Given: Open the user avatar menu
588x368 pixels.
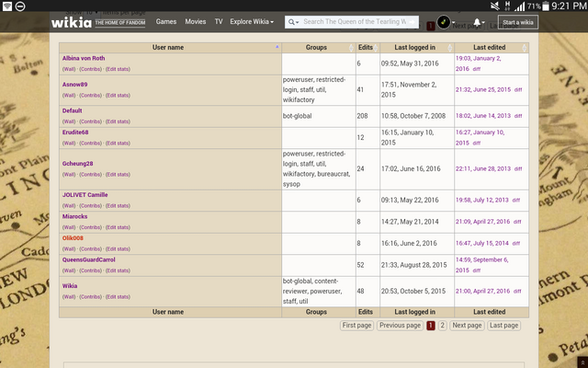Looking at the screenshot, I should click(444, 22).
